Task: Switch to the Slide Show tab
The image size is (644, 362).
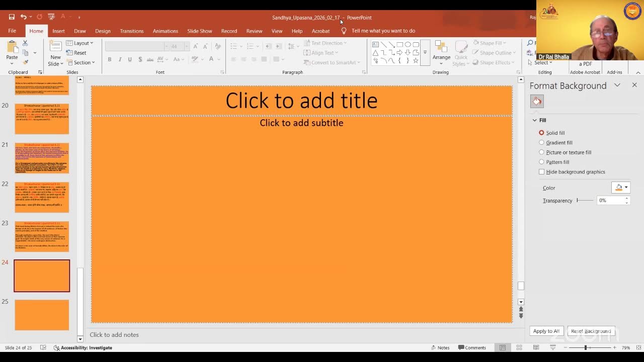Action: [199, 31]
